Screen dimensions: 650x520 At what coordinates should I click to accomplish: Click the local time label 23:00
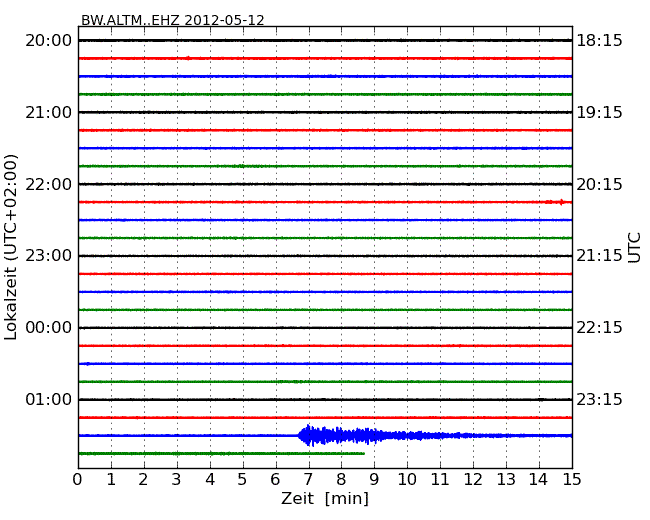(x=49, y=256)
